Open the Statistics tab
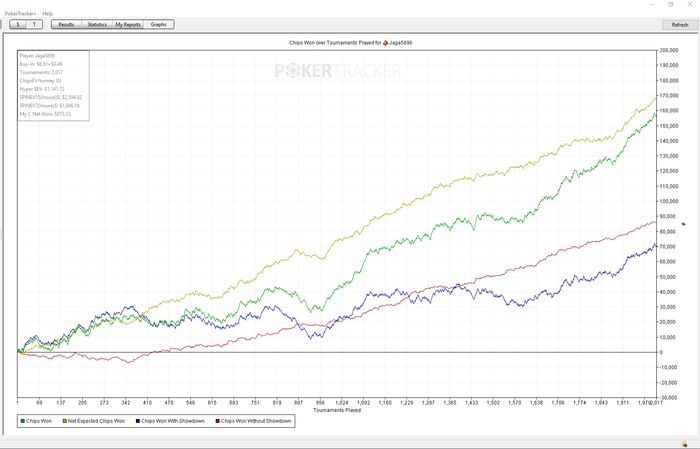Viewport: 700px width, 449px height. (97, 25)
